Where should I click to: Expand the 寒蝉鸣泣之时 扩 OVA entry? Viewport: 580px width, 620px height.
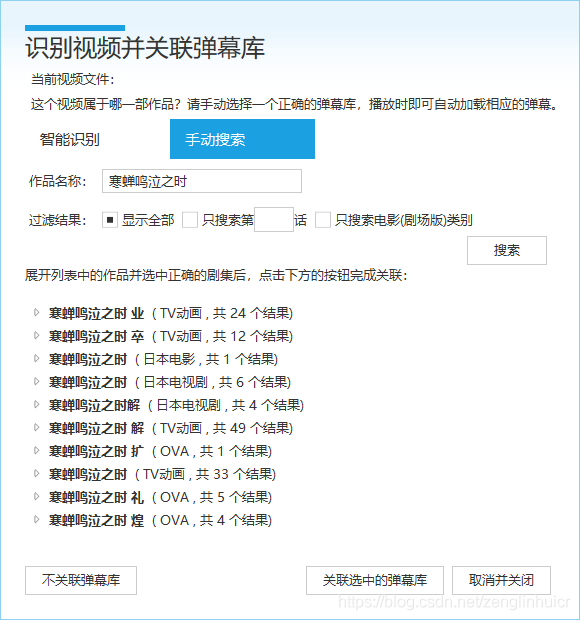click(x=36, y=450)
